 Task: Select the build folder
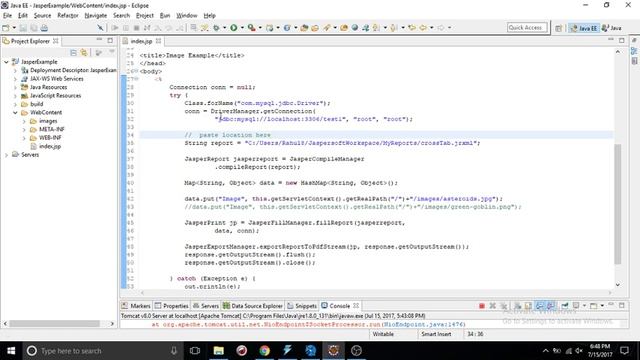pyautogui.click(x=36, y=104)
